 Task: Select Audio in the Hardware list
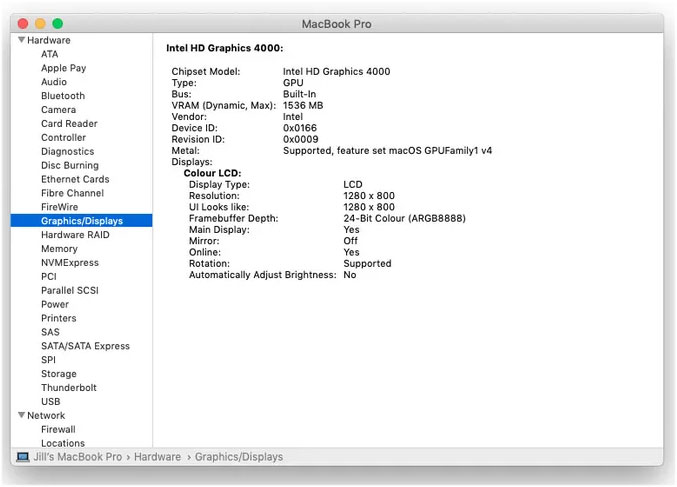click(54, 82)
